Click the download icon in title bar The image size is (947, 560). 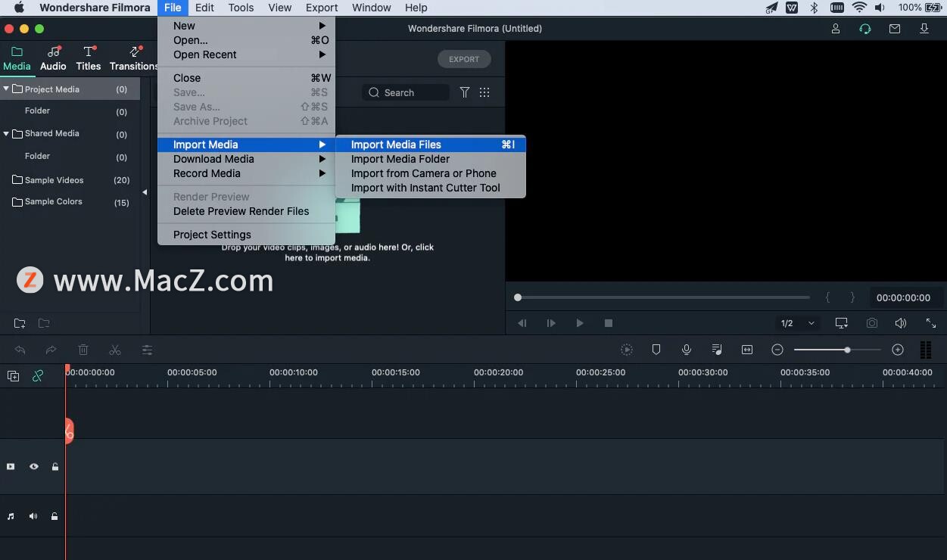(924, 29)
